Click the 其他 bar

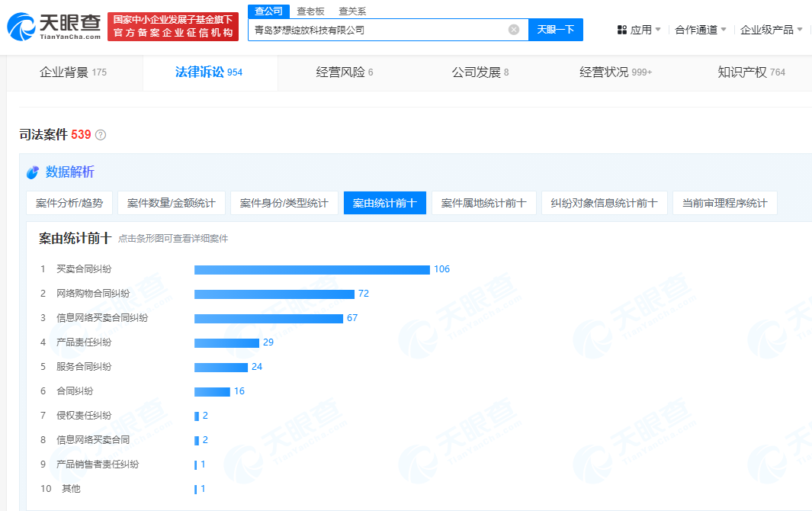click(x=196, y=489)
